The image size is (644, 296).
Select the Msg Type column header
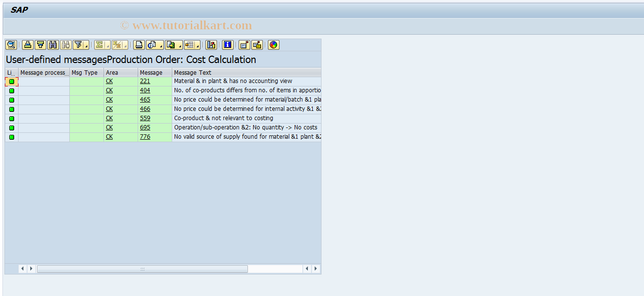pyautogui.click(x=85, y=72)
